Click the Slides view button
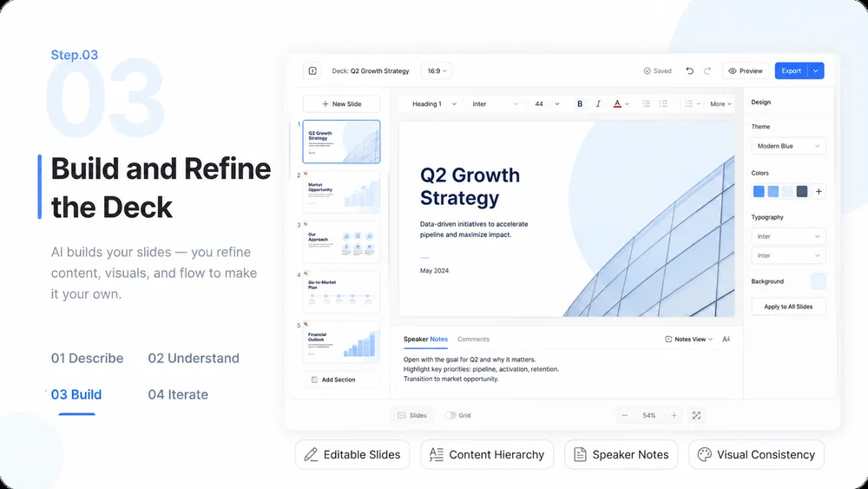The width and height of the screenshot is (868, 489). coord(412,415)
